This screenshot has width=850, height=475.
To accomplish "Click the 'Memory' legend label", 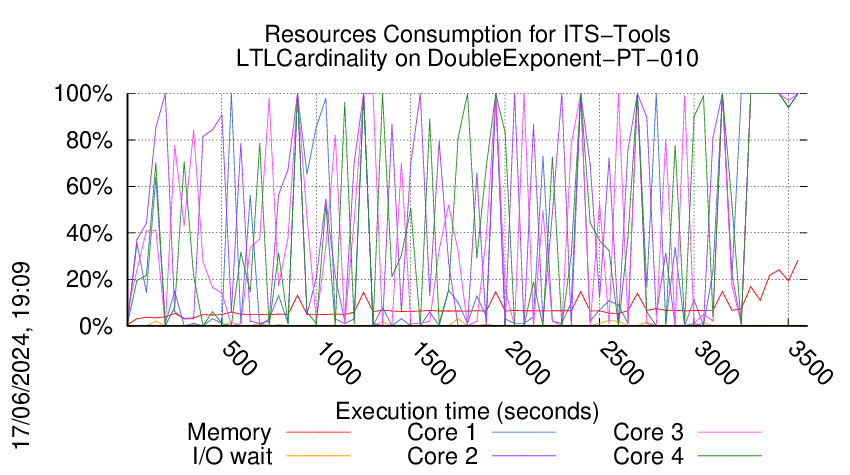I will tap(229, 433).
